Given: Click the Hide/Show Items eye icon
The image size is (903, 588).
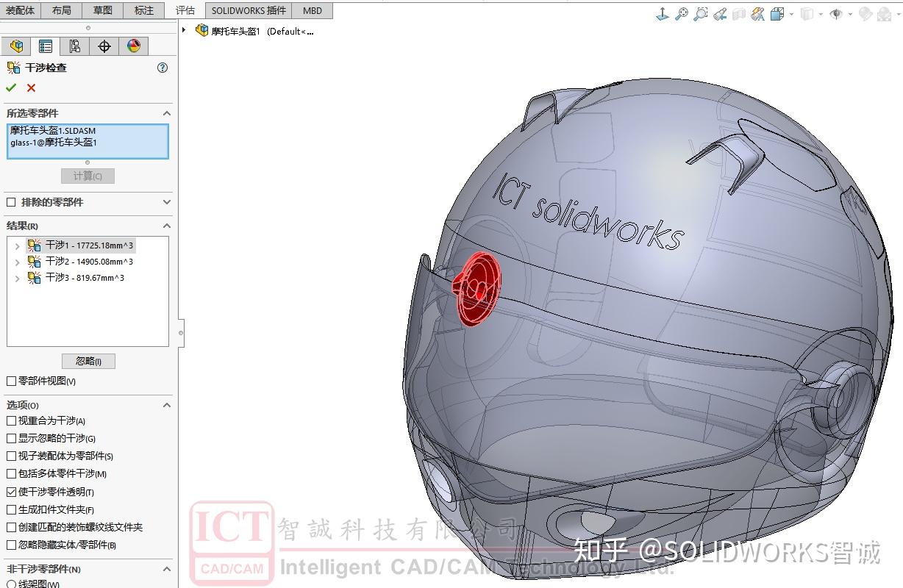Looking at the screenshot, I should click(x=836, y=13).
